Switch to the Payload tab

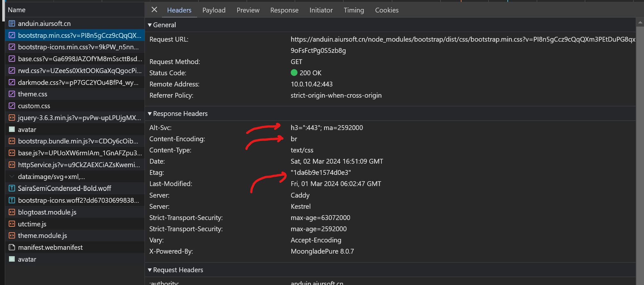pos(214,10)
